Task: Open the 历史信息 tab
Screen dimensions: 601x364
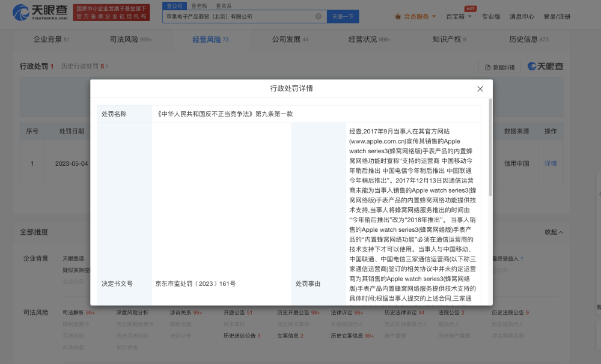Action: (529, 39)
